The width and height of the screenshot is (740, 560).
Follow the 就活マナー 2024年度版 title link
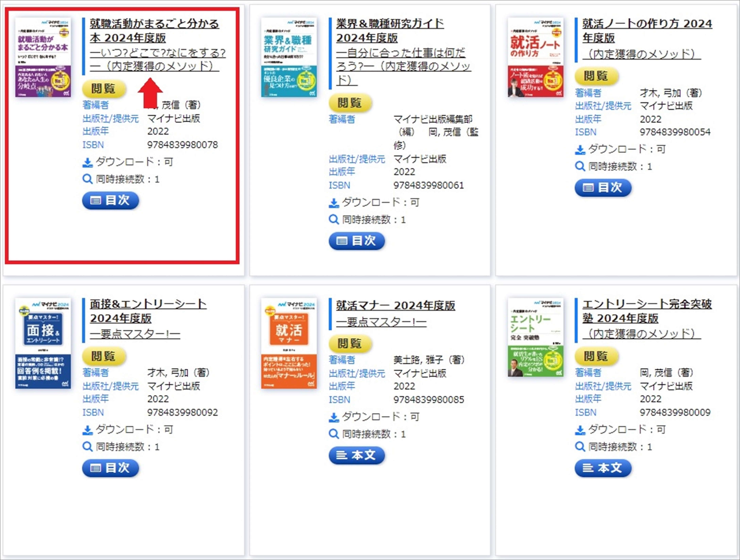pos(395,305)
